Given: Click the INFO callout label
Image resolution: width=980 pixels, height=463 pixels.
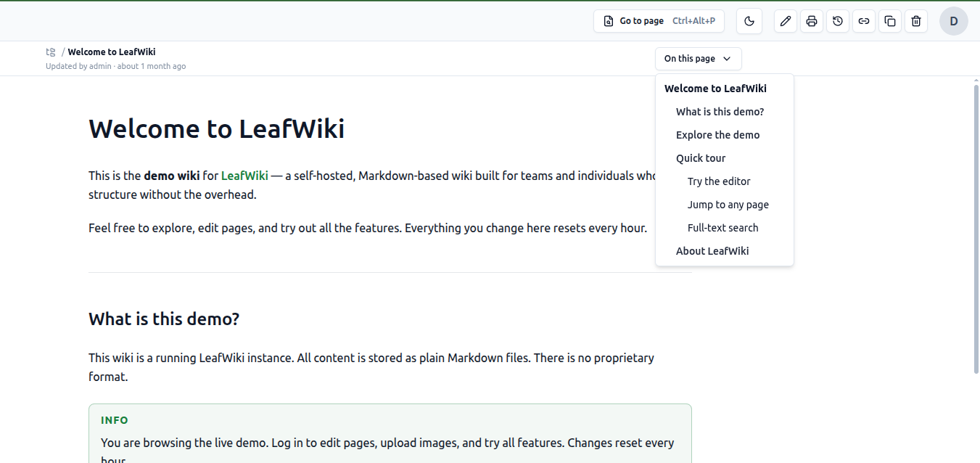Looking at the screenshot, I should pyautogui.click(x=115, y=420).
